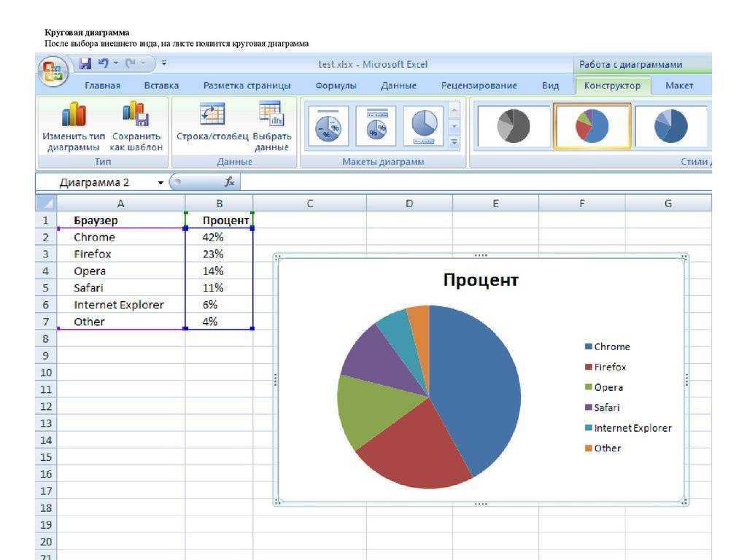Choose the grayscale pie chart style
Screen dimensions: 747x560
[x=514, y=126]
